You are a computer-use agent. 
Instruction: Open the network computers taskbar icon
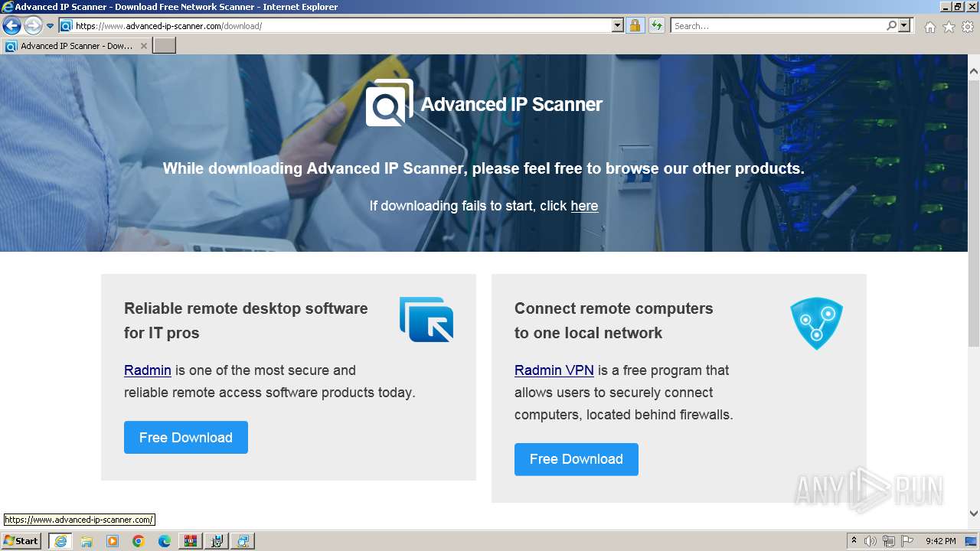tap(243, 541)
